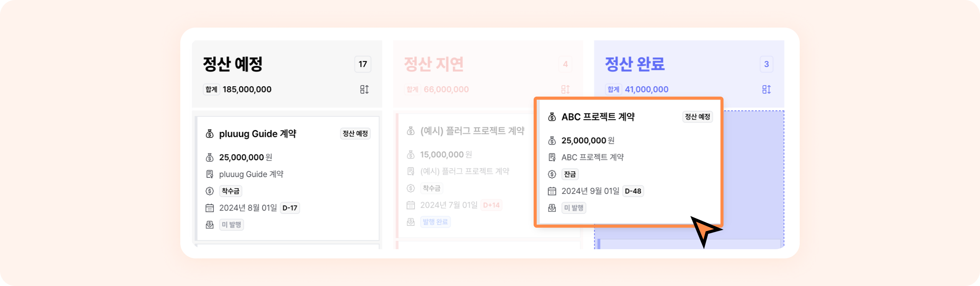Click sort icon in 정산 완료 column

coord(766,89)
